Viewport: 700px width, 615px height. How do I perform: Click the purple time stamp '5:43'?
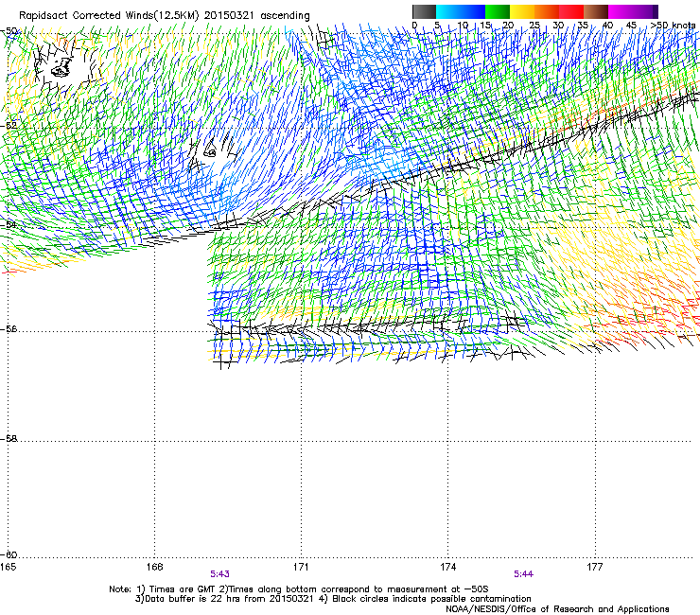click(x=220, y=574)
